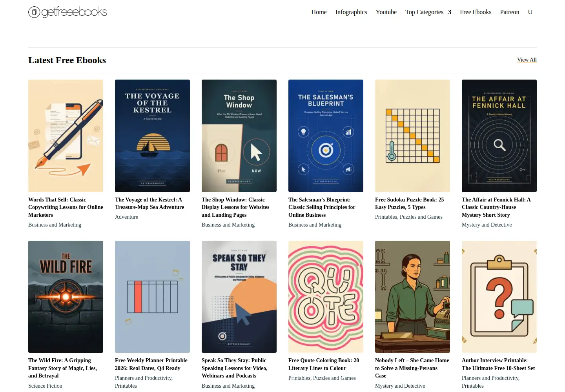
Task: Select Printables, Puzzles and Games under Sudoku
Action: (x=408, y=217)
